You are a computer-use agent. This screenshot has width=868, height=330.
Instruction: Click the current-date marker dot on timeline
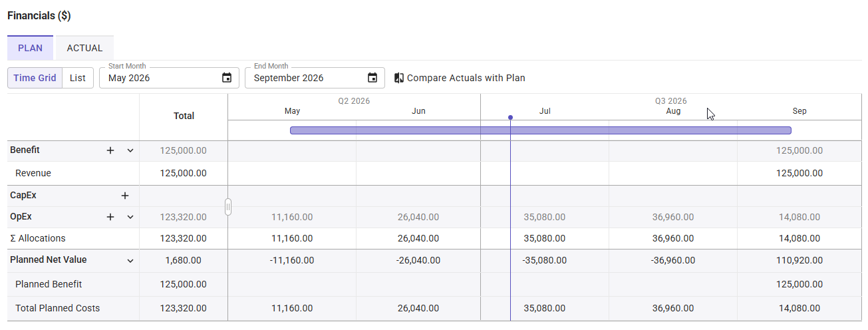pyautogui.click(x=510, y=117)
